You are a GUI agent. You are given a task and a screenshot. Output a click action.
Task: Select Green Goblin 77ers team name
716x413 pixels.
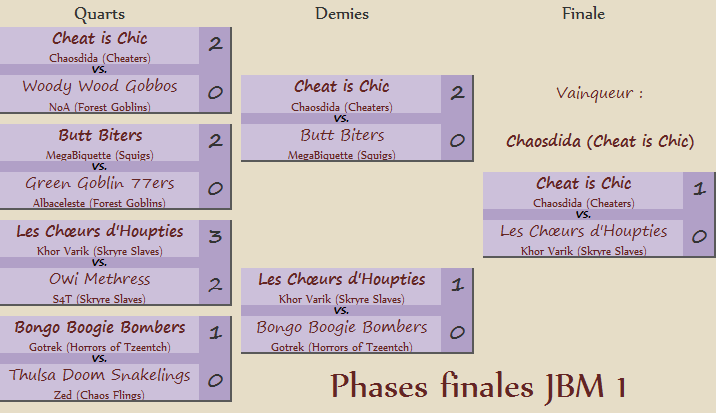pos(100,183)
